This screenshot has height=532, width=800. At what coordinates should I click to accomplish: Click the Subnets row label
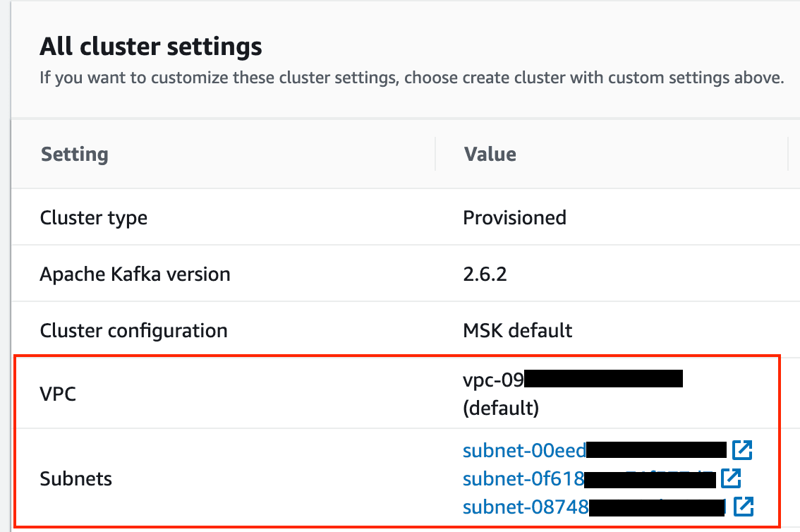click(x=75, y=479)
